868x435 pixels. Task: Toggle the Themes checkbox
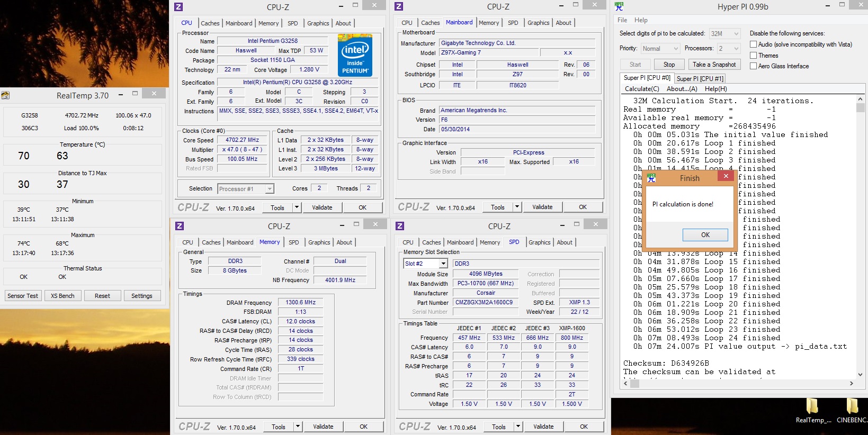[753, 56]
